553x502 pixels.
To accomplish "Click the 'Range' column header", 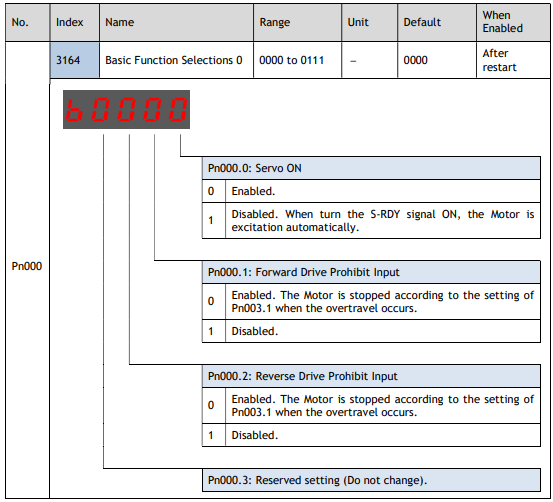I will point(297,22).
